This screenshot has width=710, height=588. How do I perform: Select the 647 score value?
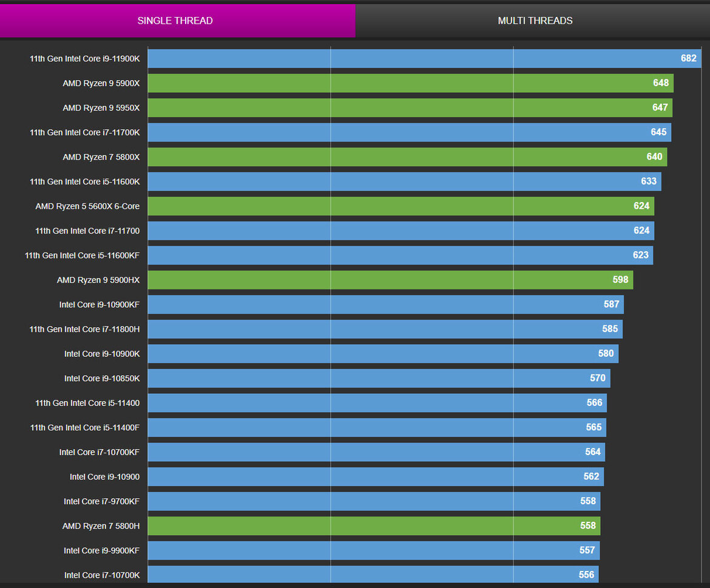click(x=660, y=107)
